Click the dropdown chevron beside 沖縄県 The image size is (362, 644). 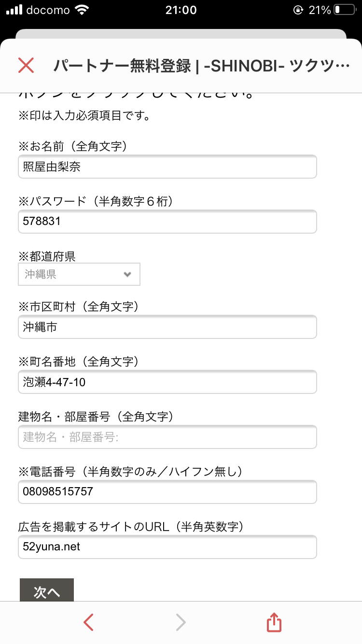(x=127, y=274)
